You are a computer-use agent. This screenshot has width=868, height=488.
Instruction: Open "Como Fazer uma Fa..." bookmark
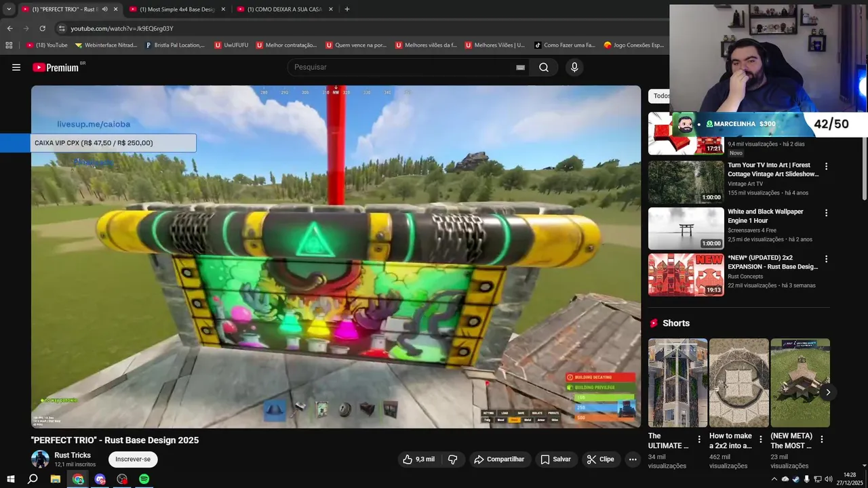(x=564, y=45)
